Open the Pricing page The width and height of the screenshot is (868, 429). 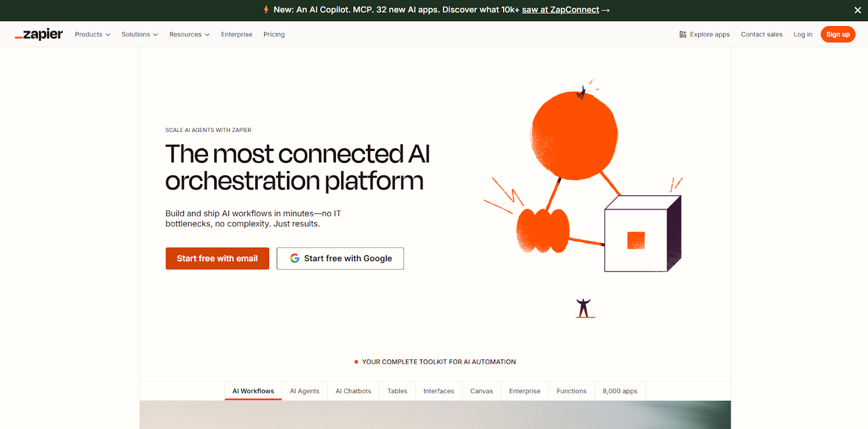tap(274, 34)
